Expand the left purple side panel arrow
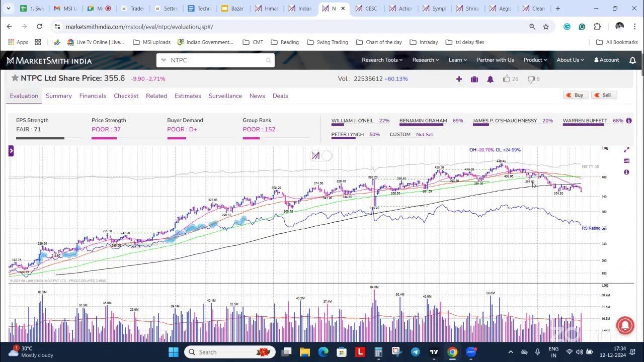Screen dimensions: 644x362 tap(11, 151)
